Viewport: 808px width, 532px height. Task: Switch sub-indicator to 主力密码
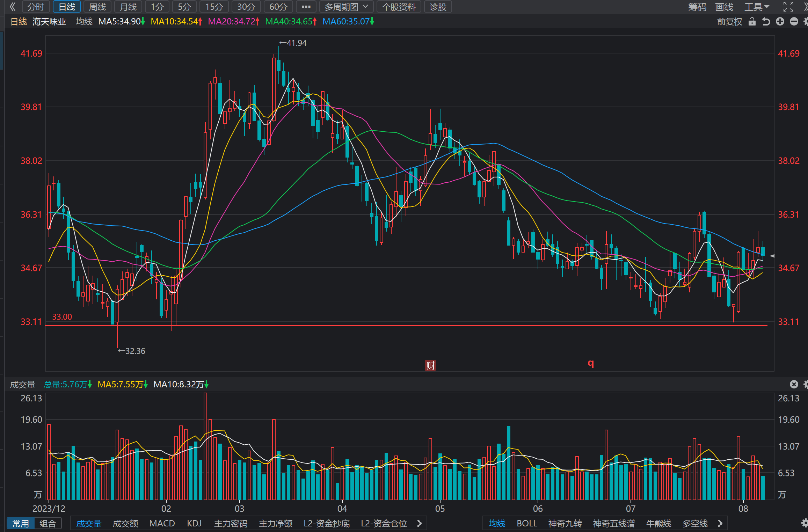pos(231,523)
